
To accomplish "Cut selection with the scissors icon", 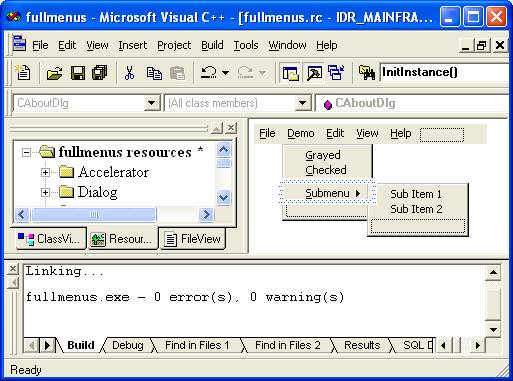I will [129, 73].
